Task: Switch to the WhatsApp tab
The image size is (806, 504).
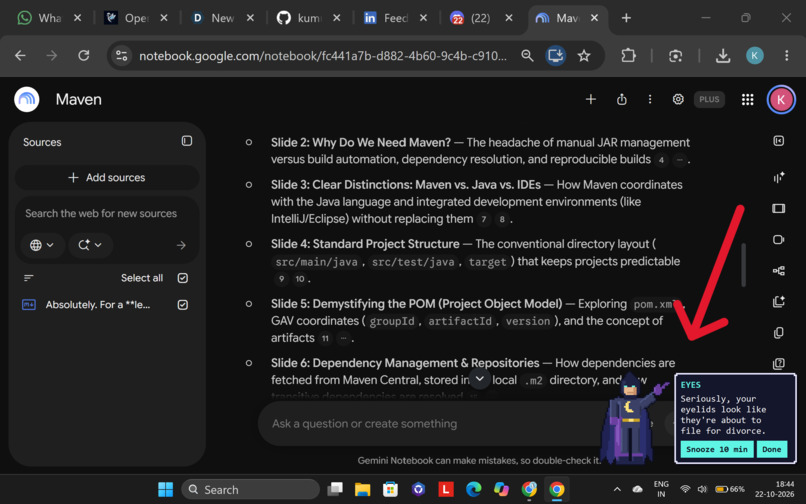Action: [49, 18]
